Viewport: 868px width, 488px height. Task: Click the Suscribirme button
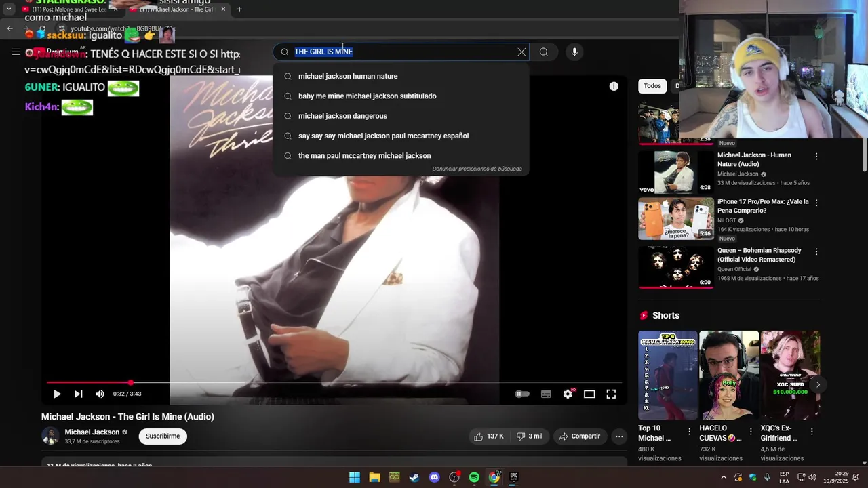(x=163, y=436)
